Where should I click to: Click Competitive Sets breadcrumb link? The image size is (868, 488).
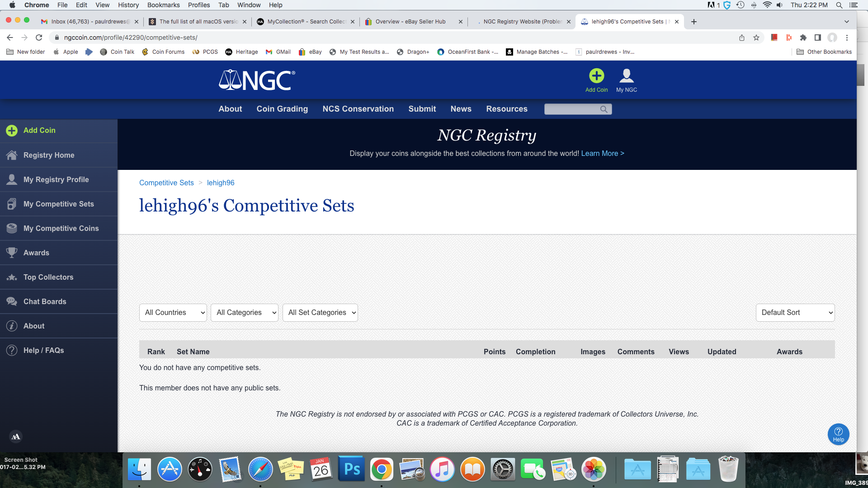(x=166, y=183)
